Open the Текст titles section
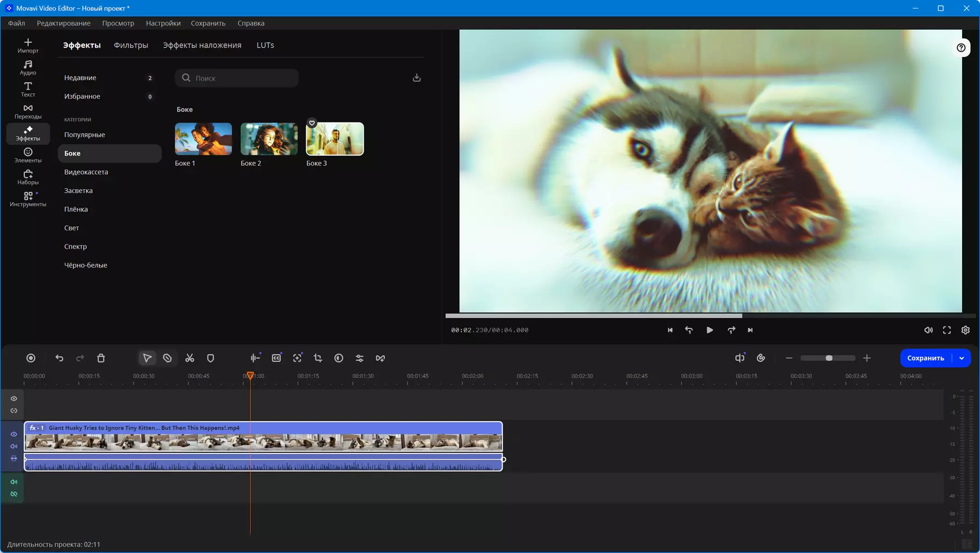 28,89
